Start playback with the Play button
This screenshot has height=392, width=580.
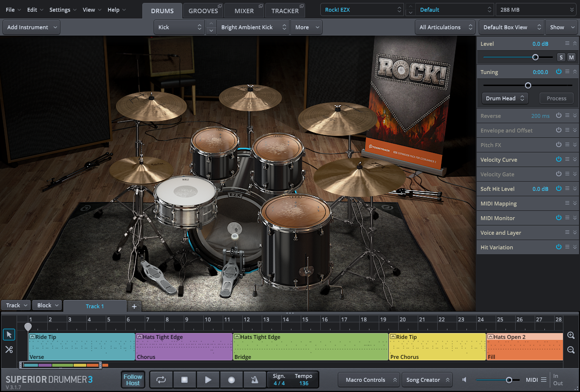click(208, 380)
